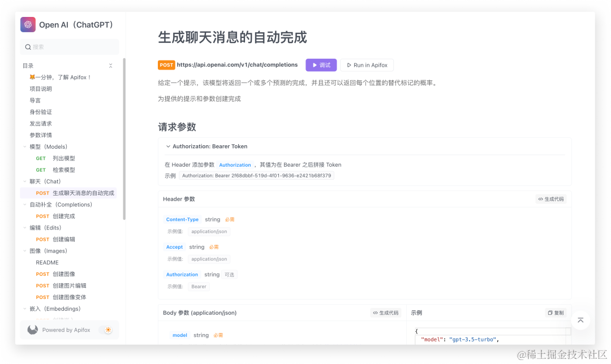Select POST 生成聊天消息的自动完成 in sidebar
Image resolution: width=611 pixels, height=364 pixels.
click(69, 193)
